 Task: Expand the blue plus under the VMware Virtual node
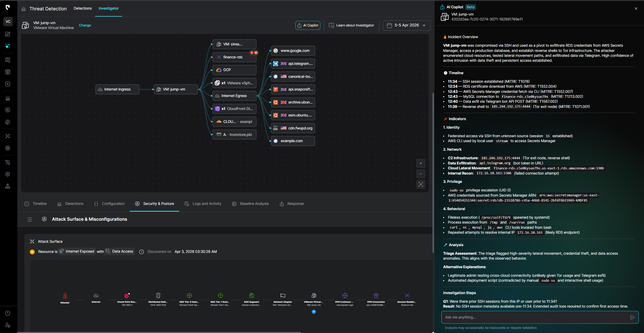[x=314, y=311]
